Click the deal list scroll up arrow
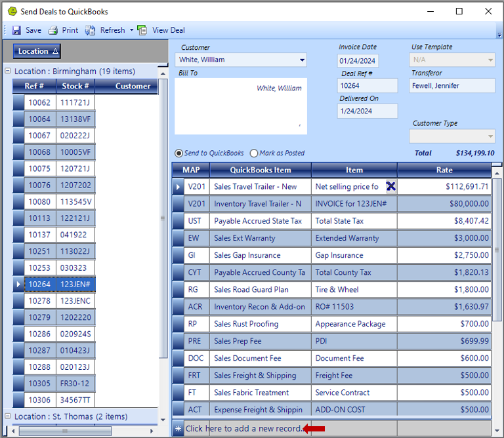Image resolution: width=504 pixels, height=438 pixels. pyautogui.click(x=163, y=73)
